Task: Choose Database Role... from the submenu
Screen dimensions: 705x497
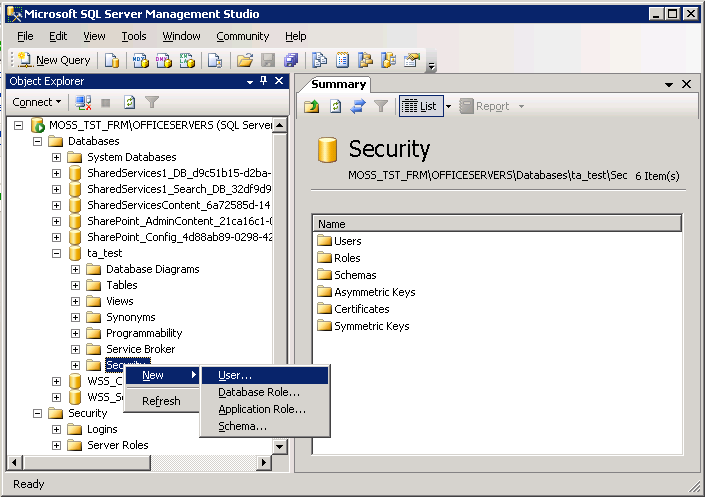Action: pyautogui.click(x=265, y=392)
